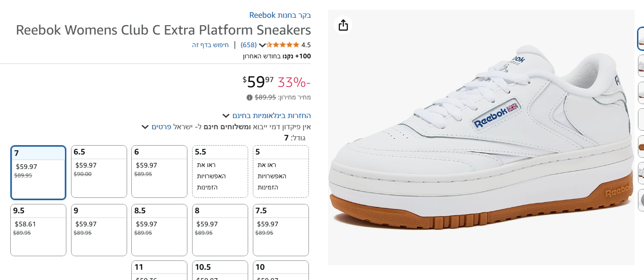Expand the free international returns dropdown
The height and width of the screenshot is (280, 644).
tap(226, 116)
